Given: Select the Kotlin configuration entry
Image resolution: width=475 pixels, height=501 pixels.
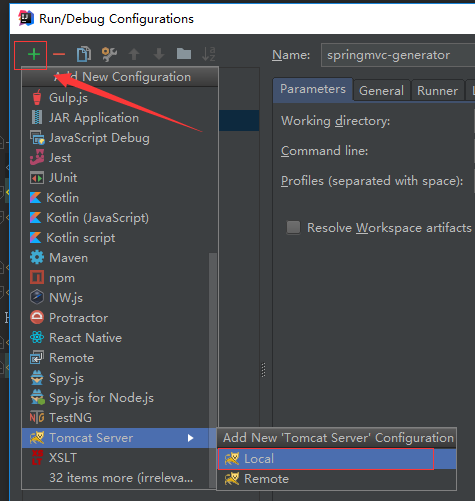Looking at the screenshot, I should pyautogui.click(x=120, y=198).
